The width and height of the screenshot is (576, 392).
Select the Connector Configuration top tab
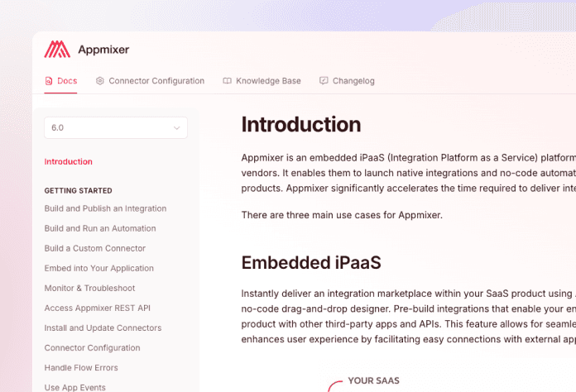click(150, 81)
